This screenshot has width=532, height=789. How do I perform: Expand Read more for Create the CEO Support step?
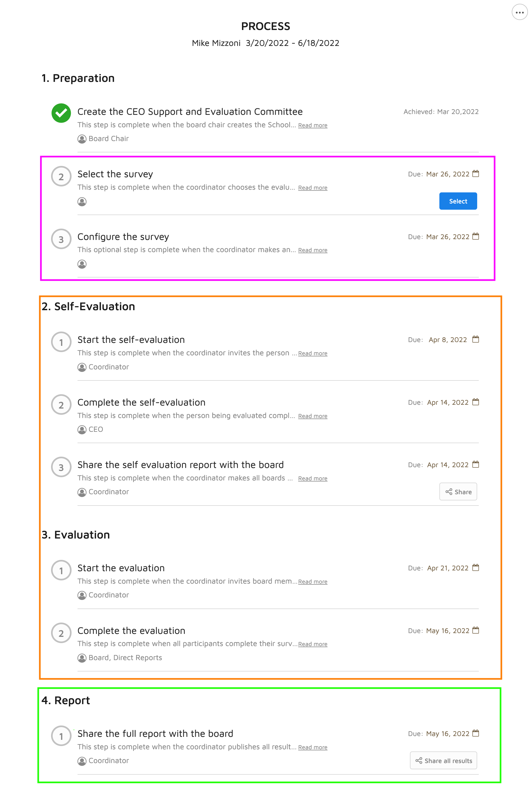tap(312, 125)
